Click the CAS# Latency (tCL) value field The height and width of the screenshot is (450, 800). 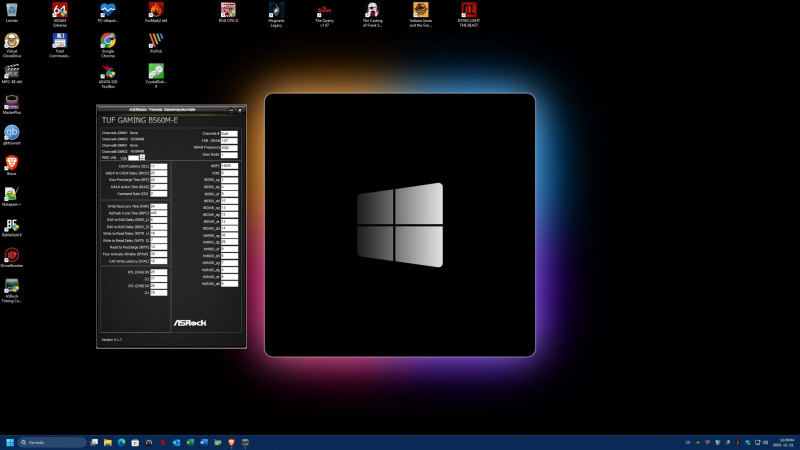coord(158,166)
